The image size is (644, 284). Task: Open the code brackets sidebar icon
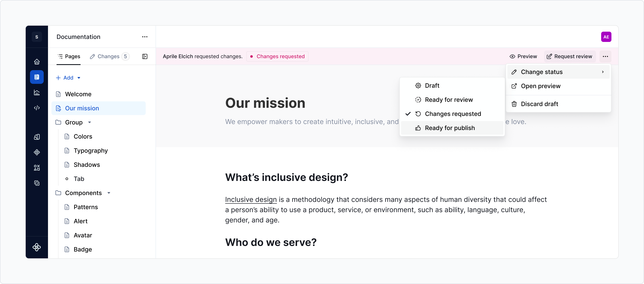click(37, 108)
